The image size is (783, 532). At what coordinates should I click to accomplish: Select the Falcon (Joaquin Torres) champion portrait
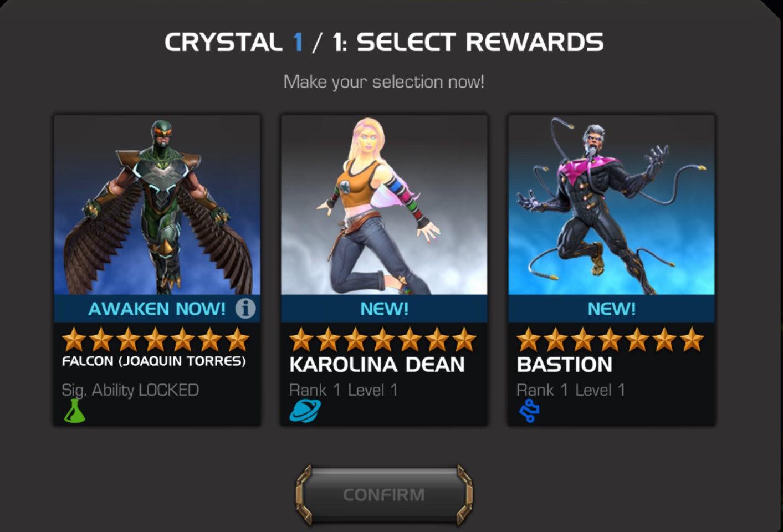pyautogui.click(x=157, y=205)
